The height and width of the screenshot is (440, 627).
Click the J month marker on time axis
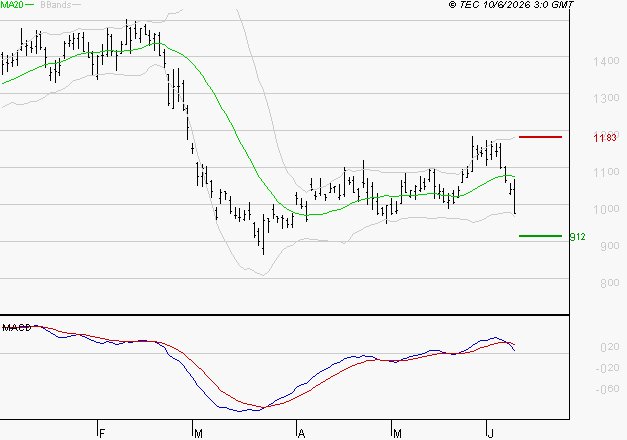(491, 433)
